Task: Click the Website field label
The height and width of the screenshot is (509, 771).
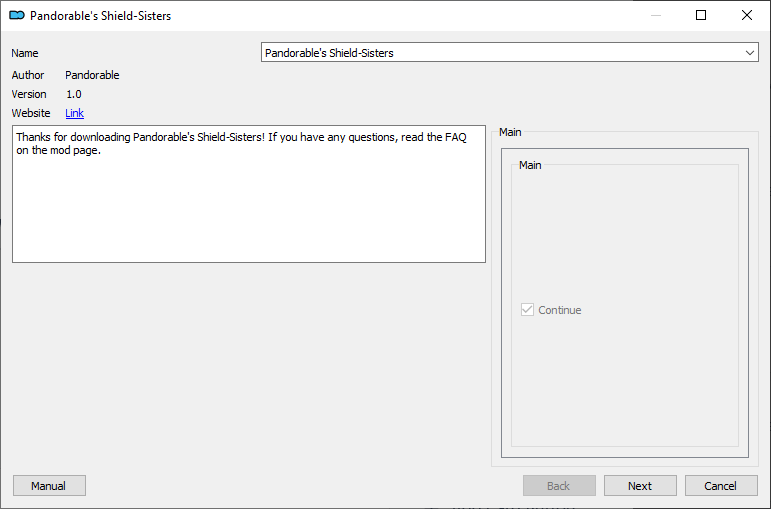Action: point(31,113)
